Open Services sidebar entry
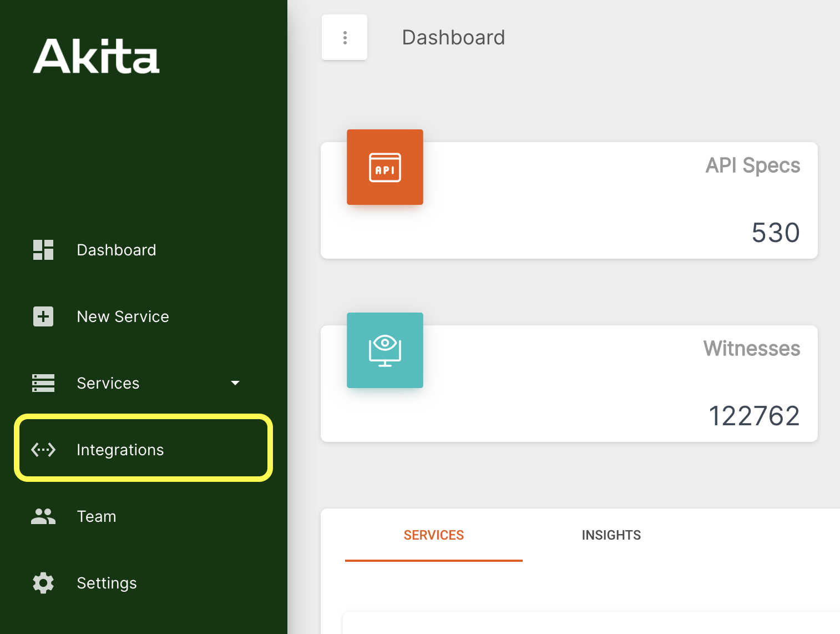The image size is (840, 634). click(108, 383)
